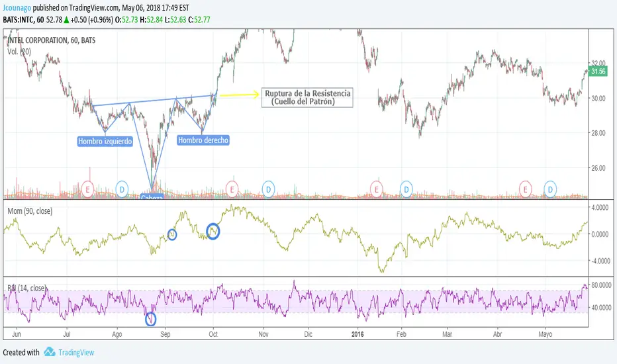This screenshot has height=364, width=617.
Task: Click the Mom (90, close) indicator legend
Action: pyautogui.click(x=30, y=211)
